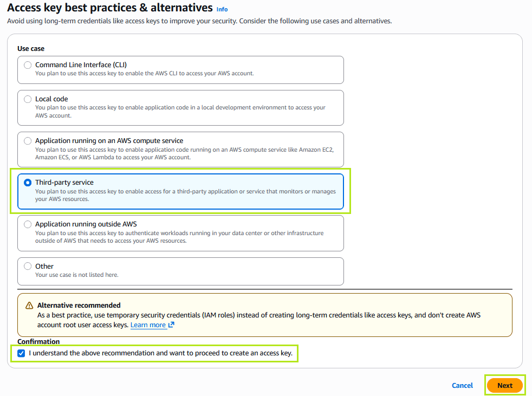The width and height of the screenshot is (532, 396).
Task: Click the 'I understand the above recommendation' label
Action: 160,353
